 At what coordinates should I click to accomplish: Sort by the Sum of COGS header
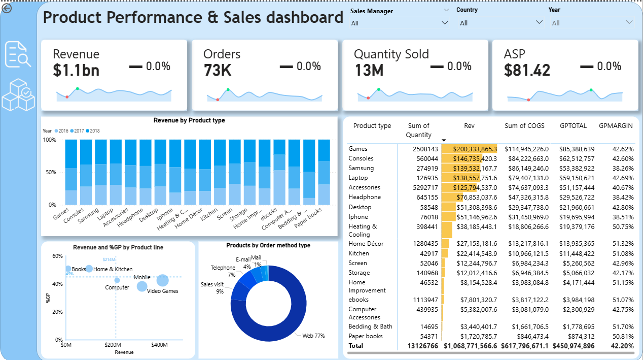coord(524,126)
